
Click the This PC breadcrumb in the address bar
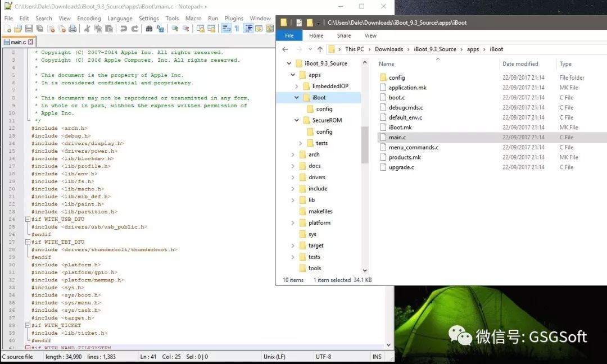[x=355, y=49]
